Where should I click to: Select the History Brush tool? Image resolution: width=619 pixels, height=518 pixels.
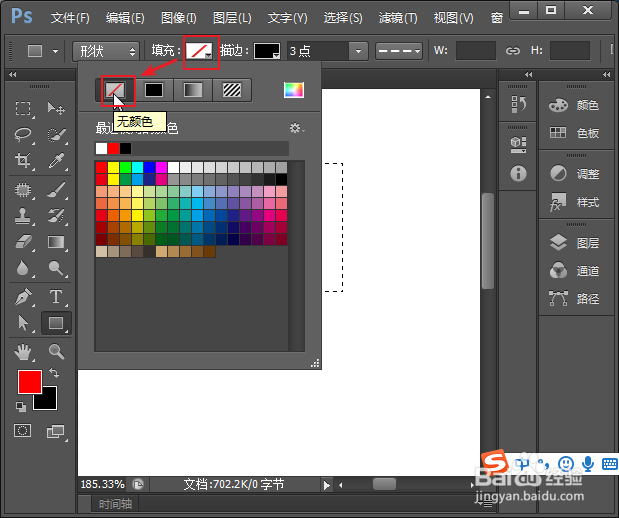(56, 216)
